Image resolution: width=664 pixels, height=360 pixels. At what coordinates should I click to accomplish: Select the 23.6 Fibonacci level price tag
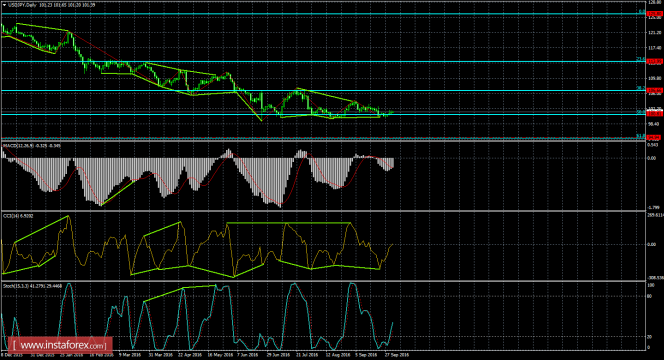[655, 61]
